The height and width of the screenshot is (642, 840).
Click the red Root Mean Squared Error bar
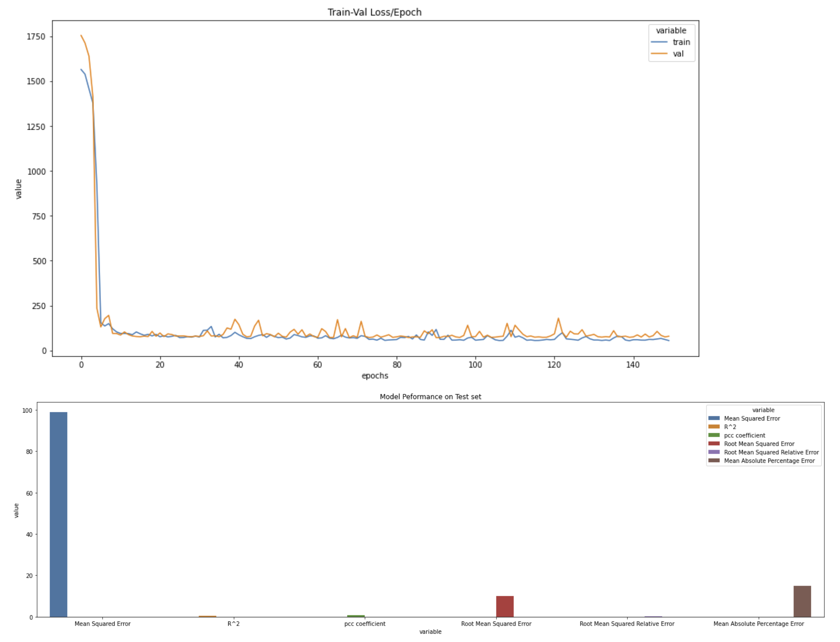tap(505, 607)
